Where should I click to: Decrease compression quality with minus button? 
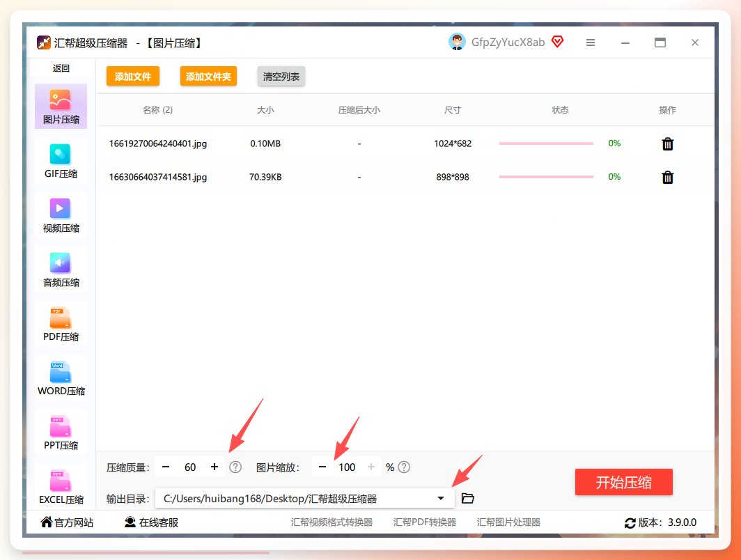pos(166,467)
